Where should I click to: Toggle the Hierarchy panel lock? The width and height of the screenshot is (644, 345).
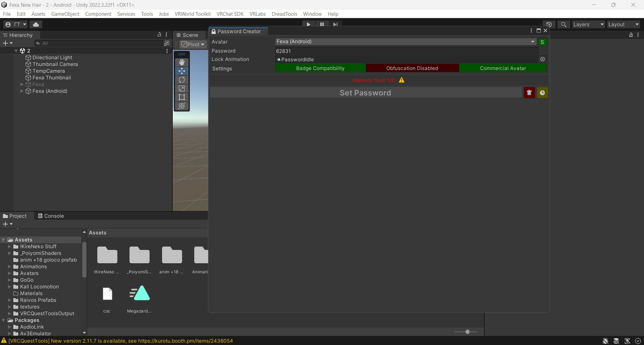tap(159, 35)
